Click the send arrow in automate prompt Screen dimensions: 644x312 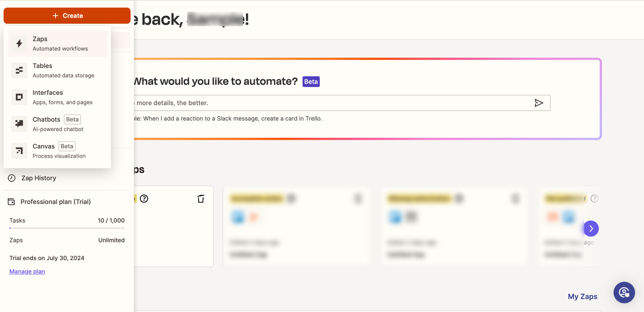pos(539,103)
